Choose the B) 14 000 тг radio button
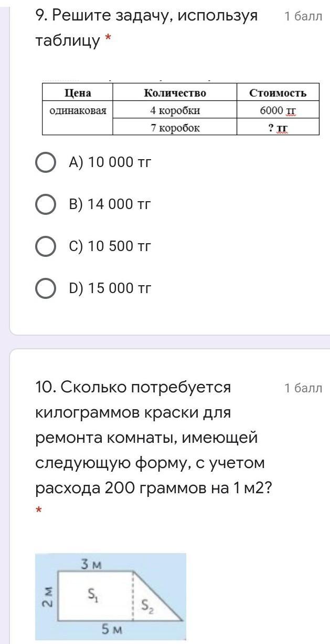 [46, 204]
